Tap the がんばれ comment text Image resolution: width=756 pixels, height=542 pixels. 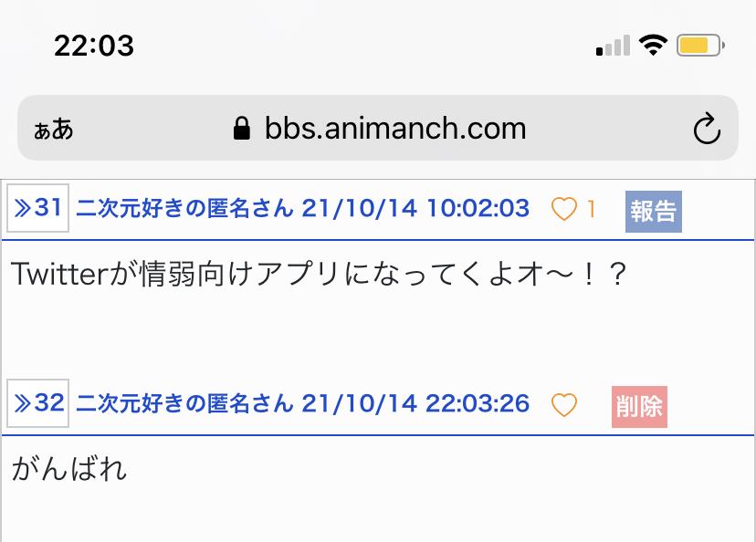(69, 470)
